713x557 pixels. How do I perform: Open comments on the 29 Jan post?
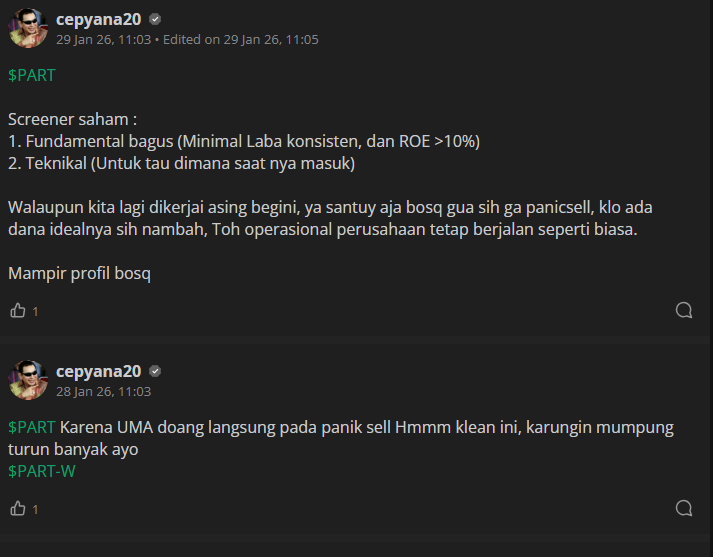click(x=684, y=310)
